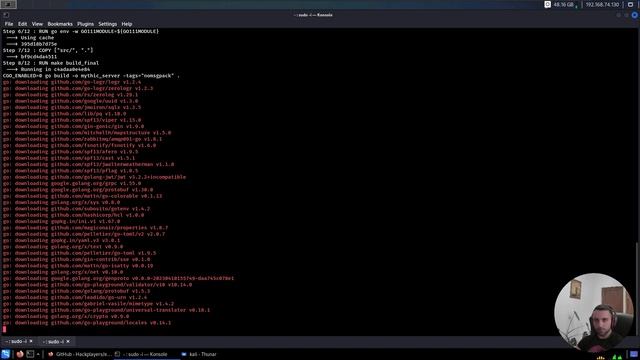Viewport: 640px width, 360px height.
Task: Click the line 'Step 8/12 : RUN make build_final'
Action: point(51,63)
